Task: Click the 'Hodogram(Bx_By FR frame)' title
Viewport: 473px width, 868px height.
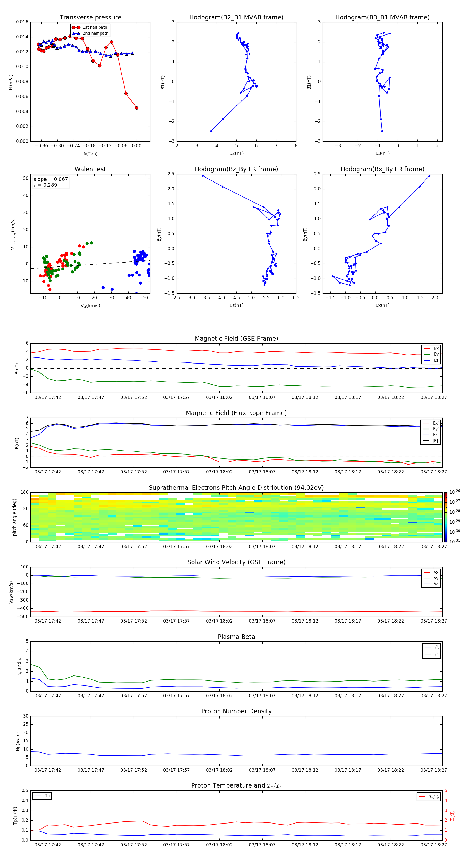Action: (x=382, y=169)
